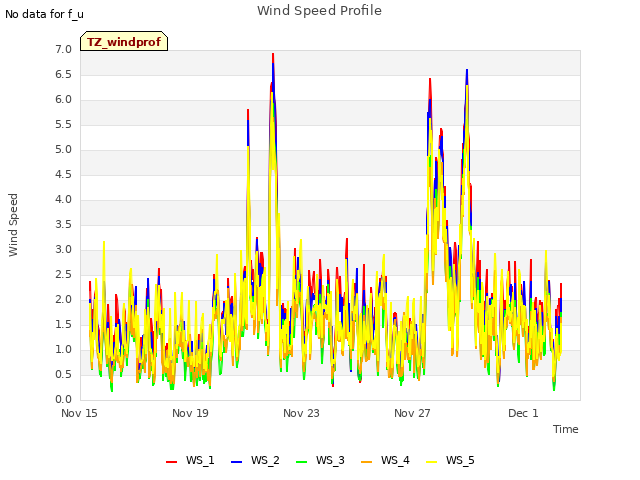Viewport: 640px width, 480px height.
Task: Click the 0.0 y-axis tick label
Action: click(x=63, y=400)
